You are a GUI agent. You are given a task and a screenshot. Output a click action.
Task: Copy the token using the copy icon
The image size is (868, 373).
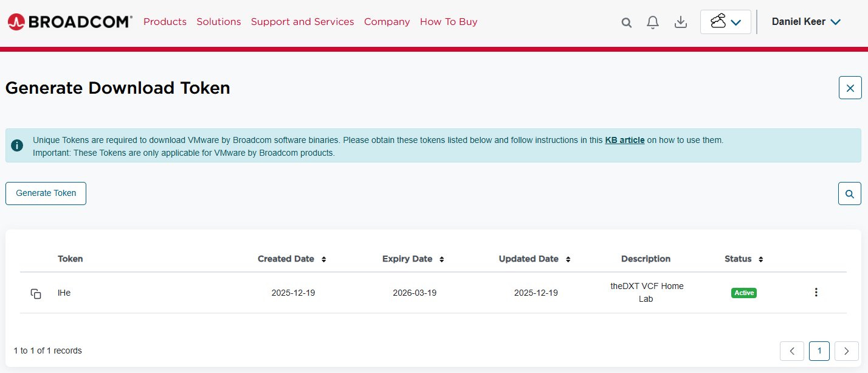pos(36,293)
